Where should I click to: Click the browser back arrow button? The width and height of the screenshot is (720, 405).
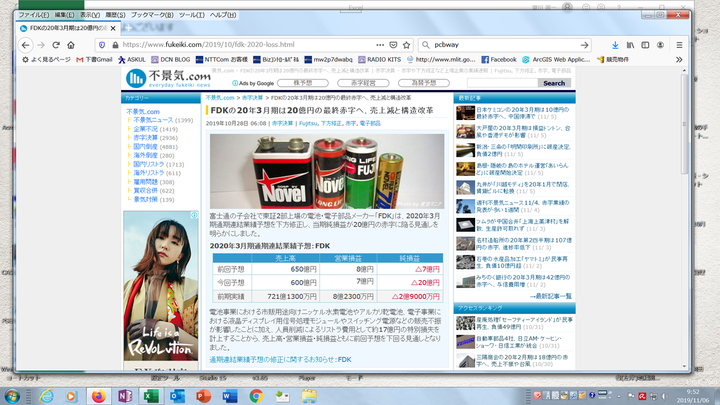click(25, 45)
